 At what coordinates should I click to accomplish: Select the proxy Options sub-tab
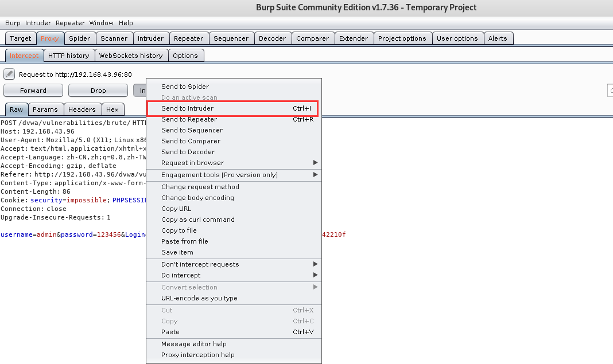coord(185,56)
